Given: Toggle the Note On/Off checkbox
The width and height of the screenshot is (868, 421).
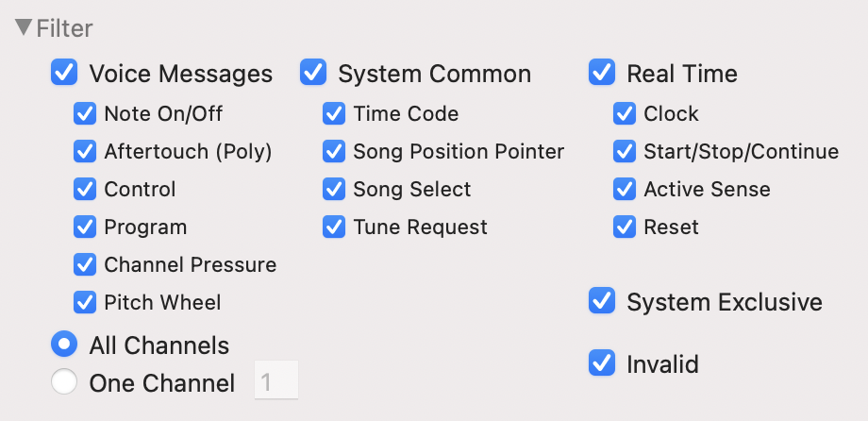Looking at the screenshot, I should coord(85,114).
